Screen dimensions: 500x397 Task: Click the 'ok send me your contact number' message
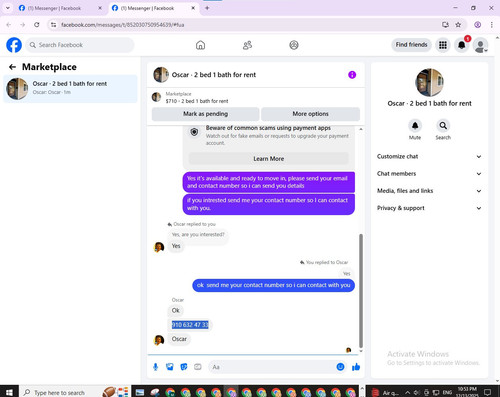click(273, 285)
